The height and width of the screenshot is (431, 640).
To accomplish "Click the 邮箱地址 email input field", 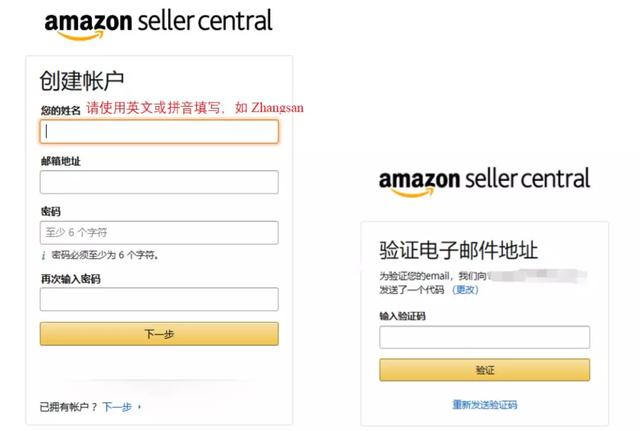I will [159, 182].
